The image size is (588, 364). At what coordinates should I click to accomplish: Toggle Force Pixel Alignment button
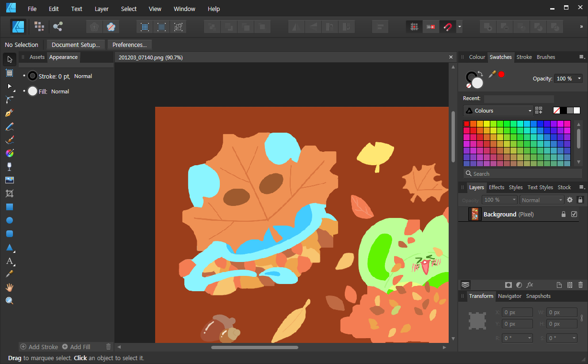point(414,27)
